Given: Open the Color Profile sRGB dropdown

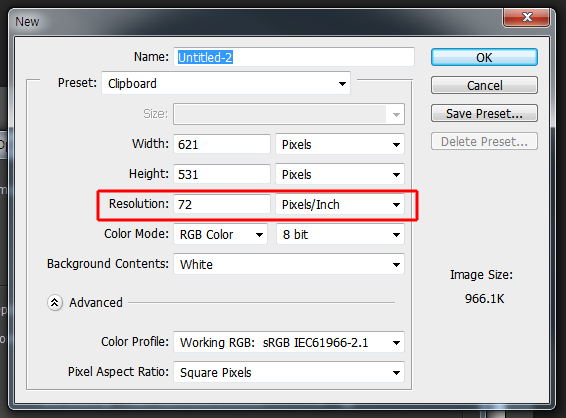Looking at the screenshot, I should [x=289, y=342].
